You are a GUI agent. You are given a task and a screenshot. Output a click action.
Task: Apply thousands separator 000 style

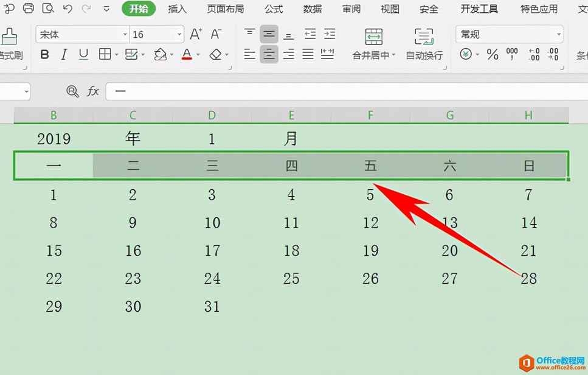click(x=512, y=54)
